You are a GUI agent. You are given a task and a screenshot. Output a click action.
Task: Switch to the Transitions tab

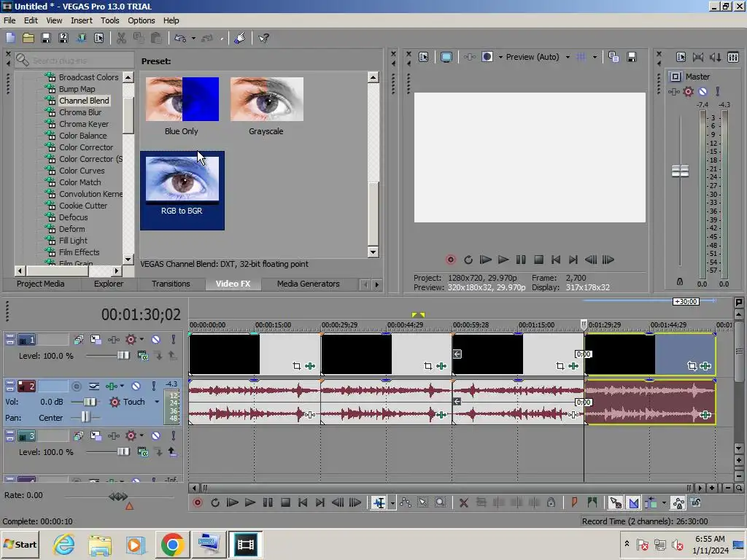click(171, 284)
